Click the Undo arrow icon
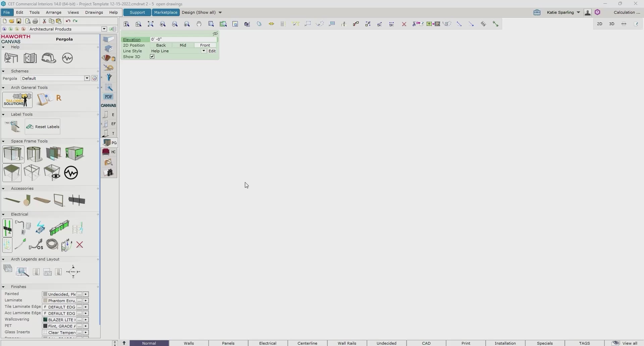 click(68, 21)
